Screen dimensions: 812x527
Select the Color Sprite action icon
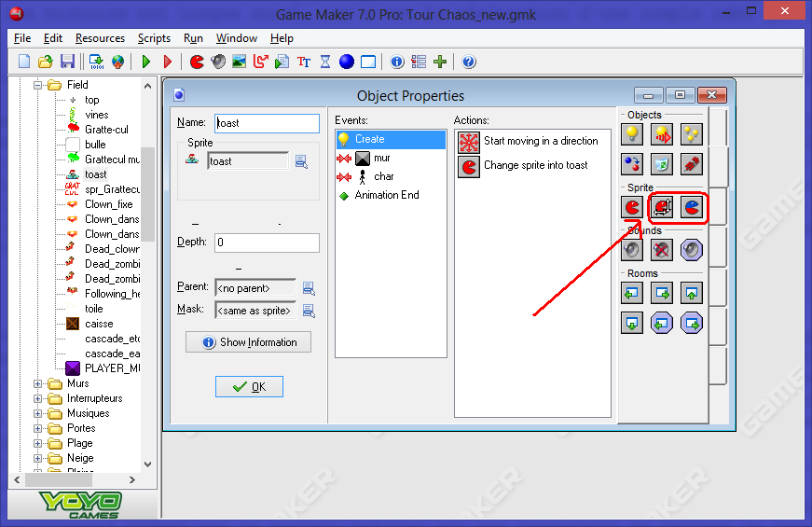point(691,207)
